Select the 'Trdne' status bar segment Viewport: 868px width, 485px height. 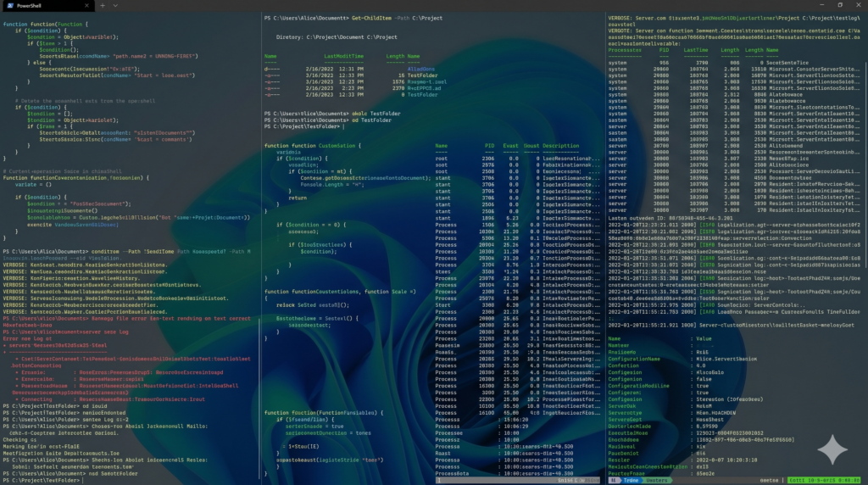click(x=631, y=481)
